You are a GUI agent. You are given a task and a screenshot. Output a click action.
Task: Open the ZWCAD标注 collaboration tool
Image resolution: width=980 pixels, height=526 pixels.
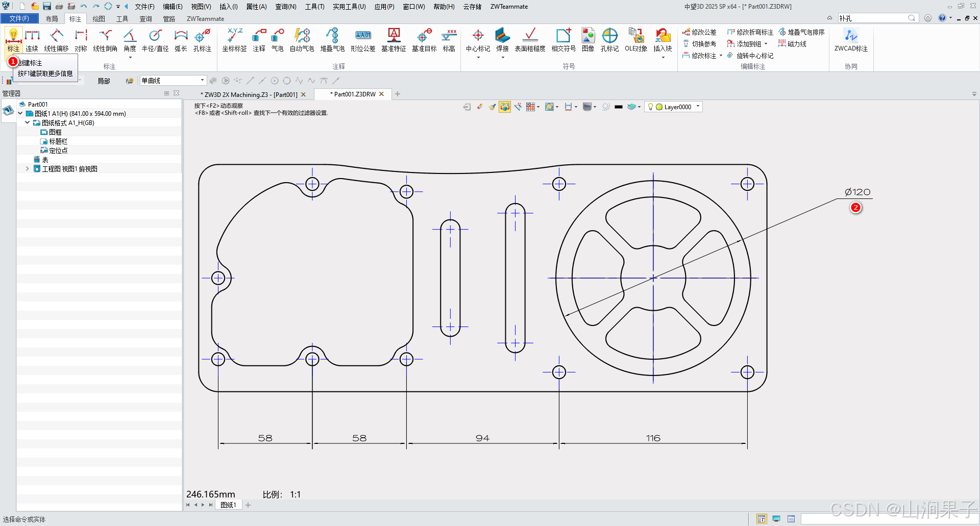point(851,40)
